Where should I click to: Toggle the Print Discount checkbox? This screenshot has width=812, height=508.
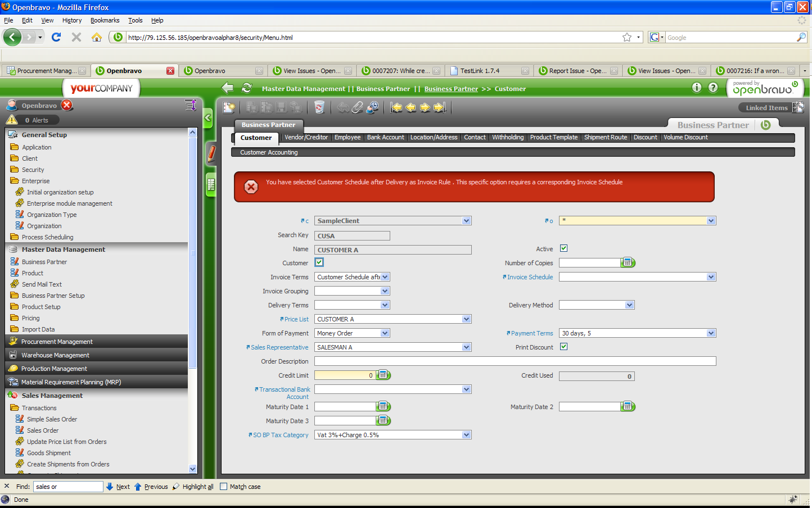(x=563, y=347)
